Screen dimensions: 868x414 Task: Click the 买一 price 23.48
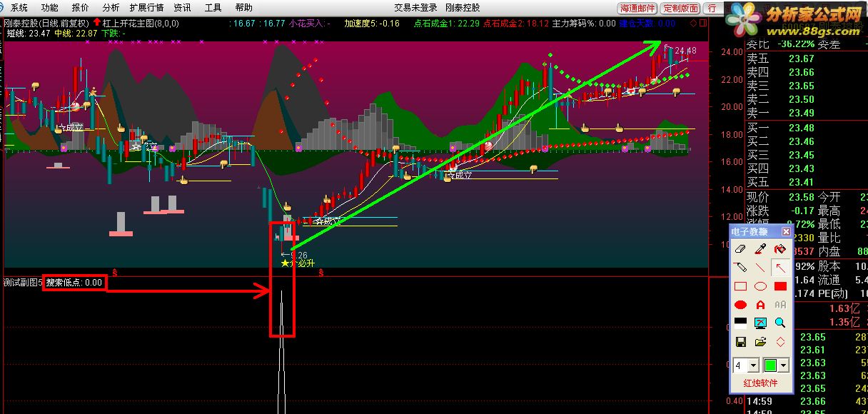pos(802,128)
